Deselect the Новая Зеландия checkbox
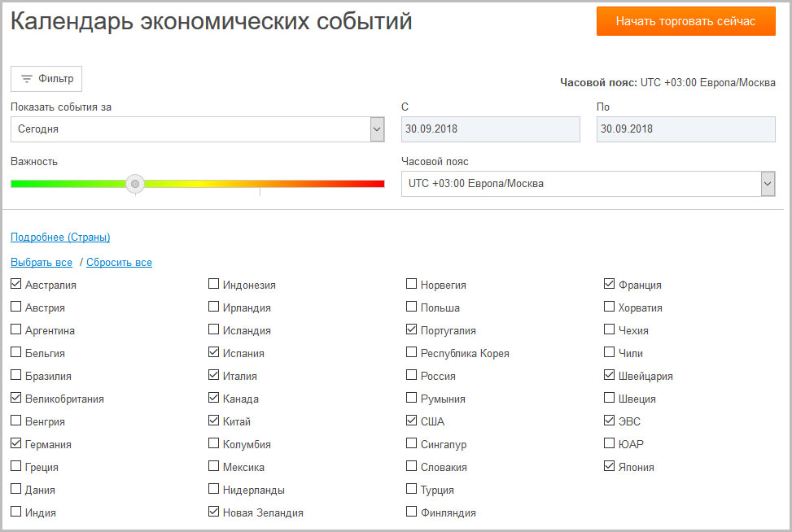 (214, 512)
